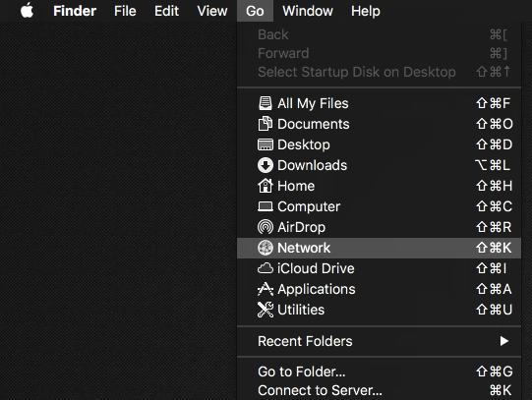
Task: Click the All My Files icon
Action: [x=265, y=103]
